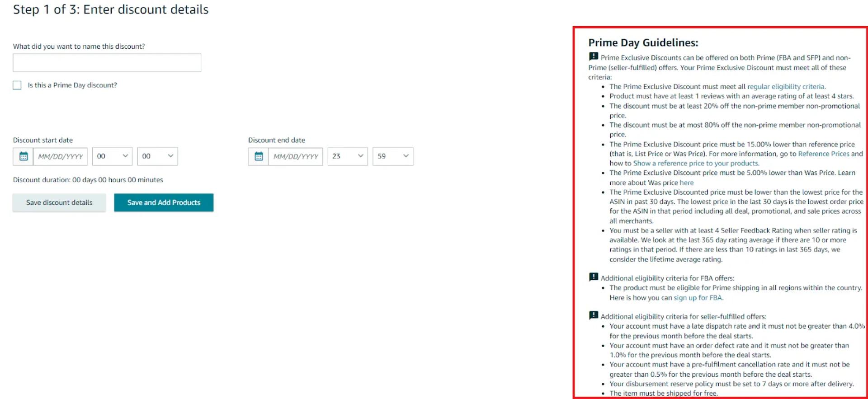Click the Prime Day Guidelines alert icon
The width and height of the screenshot is (868, 399).
click(593, 56)
